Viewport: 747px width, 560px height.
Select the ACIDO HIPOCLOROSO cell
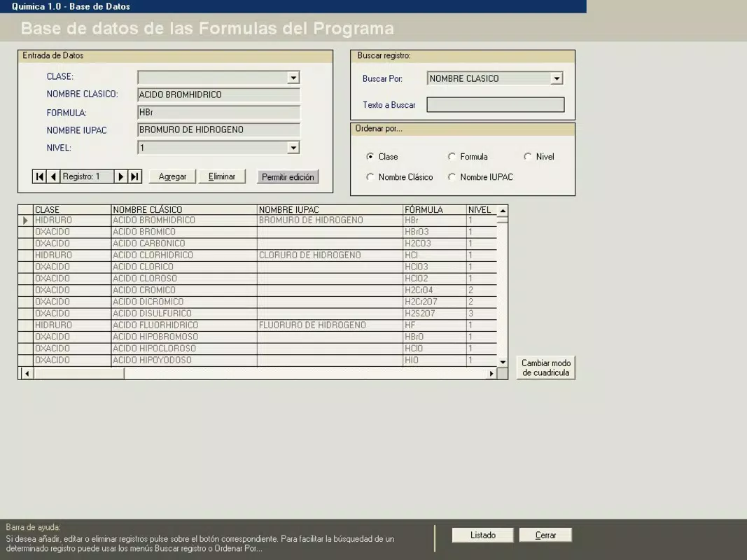coord(184,349)
